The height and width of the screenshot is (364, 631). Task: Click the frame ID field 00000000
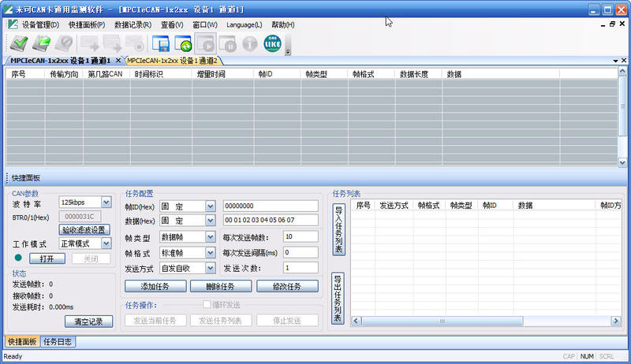click(271, 206)
